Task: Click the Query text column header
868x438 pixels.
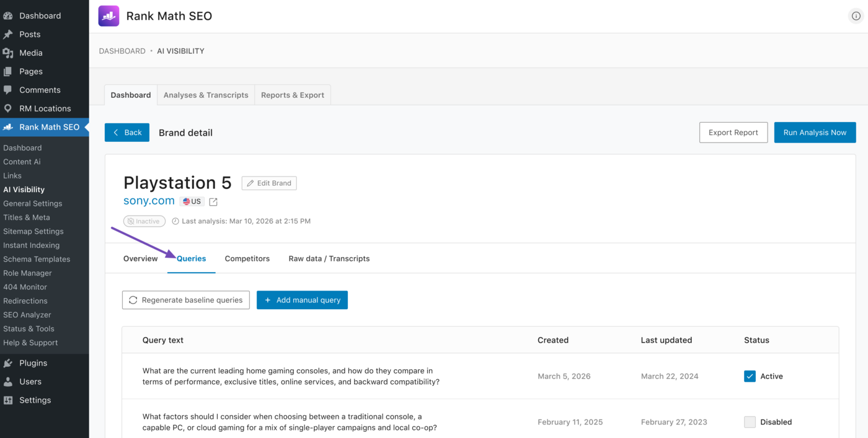Action: [x=163, y=340]
